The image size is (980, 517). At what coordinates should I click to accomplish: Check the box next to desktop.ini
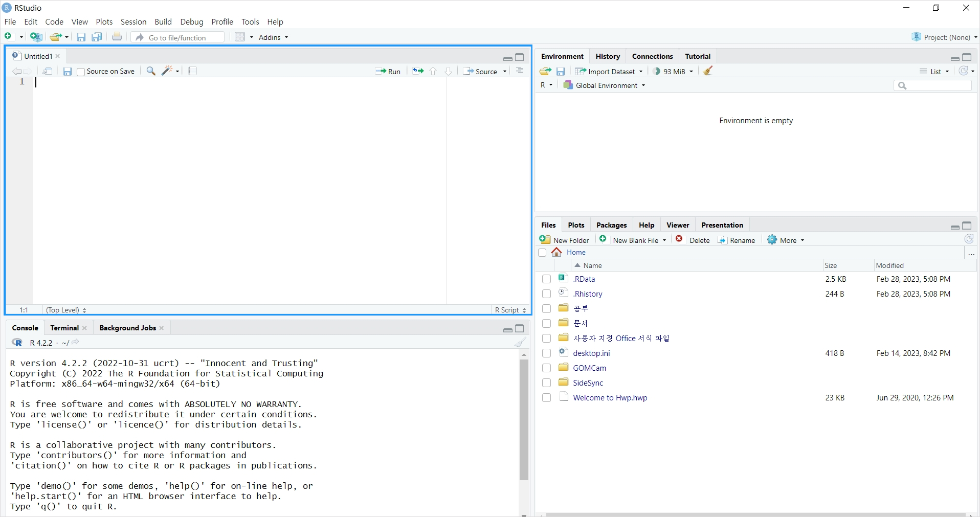point(546,353)
